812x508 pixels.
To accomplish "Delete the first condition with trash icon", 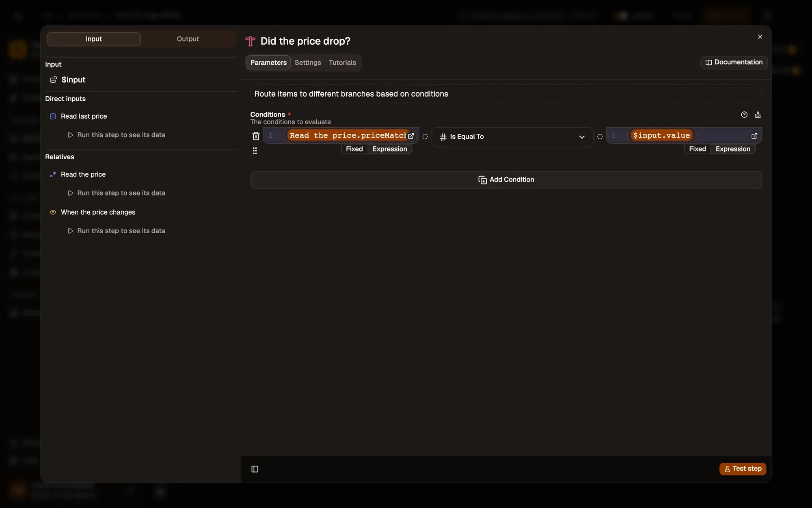I will click(x=256, y=136).
